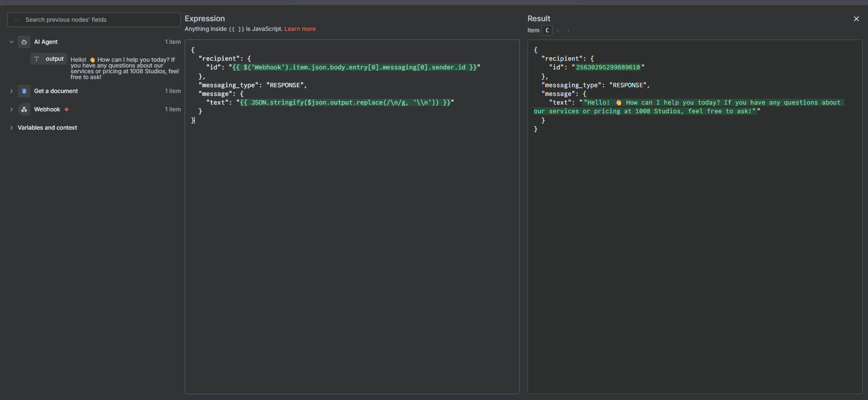Expand the Webhook node fields
The image size is (868, 400).
click(x=12, y=109)
